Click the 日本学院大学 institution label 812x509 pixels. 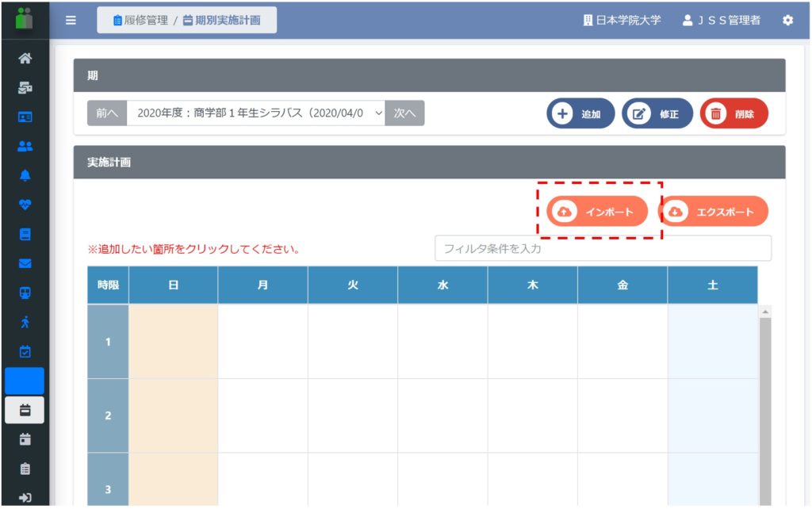point(622,20)
